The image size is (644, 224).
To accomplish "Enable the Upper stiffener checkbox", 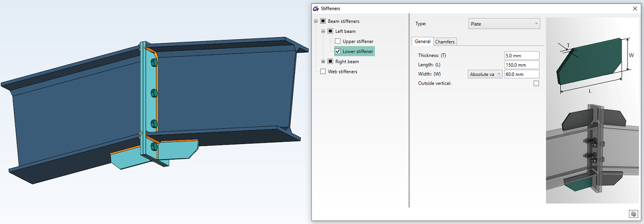I will coord(338,42).
